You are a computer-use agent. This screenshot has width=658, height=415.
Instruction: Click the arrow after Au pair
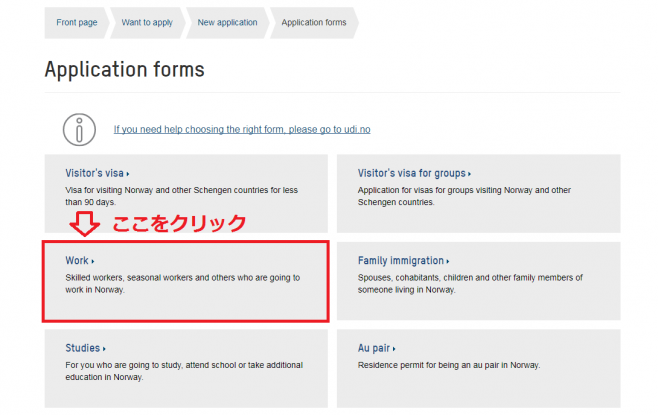pyautogui.click(x=395, y=349)
